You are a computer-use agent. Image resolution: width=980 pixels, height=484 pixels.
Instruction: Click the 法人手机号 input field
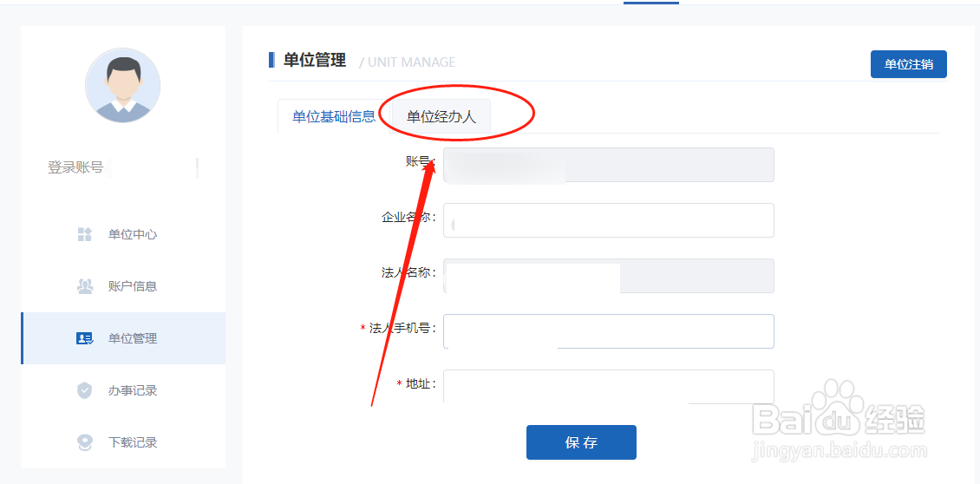[609, 331]
